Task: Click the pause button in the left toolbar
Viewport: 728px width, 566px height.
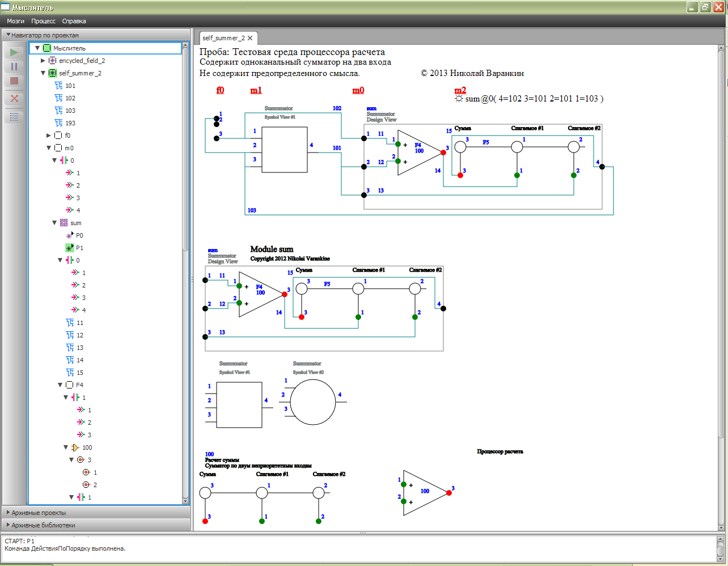Action: pos(14,66)
